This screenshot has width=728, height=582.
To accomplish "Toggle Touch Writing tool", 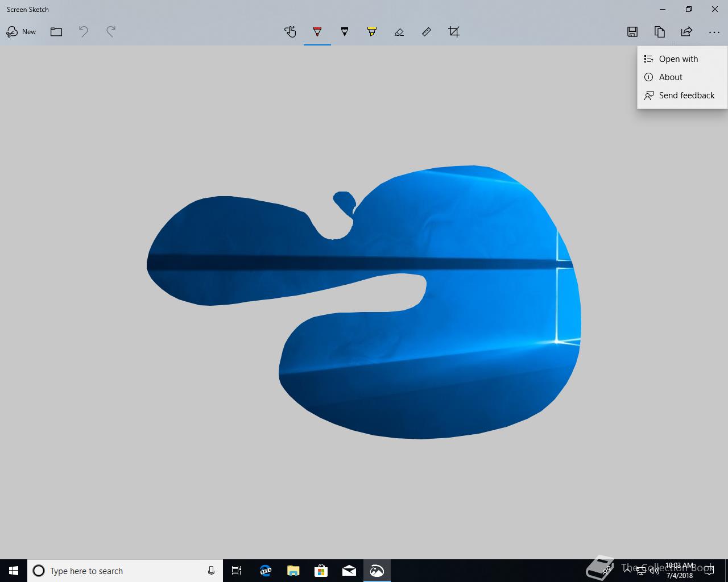I will click(x=290, y=32).
